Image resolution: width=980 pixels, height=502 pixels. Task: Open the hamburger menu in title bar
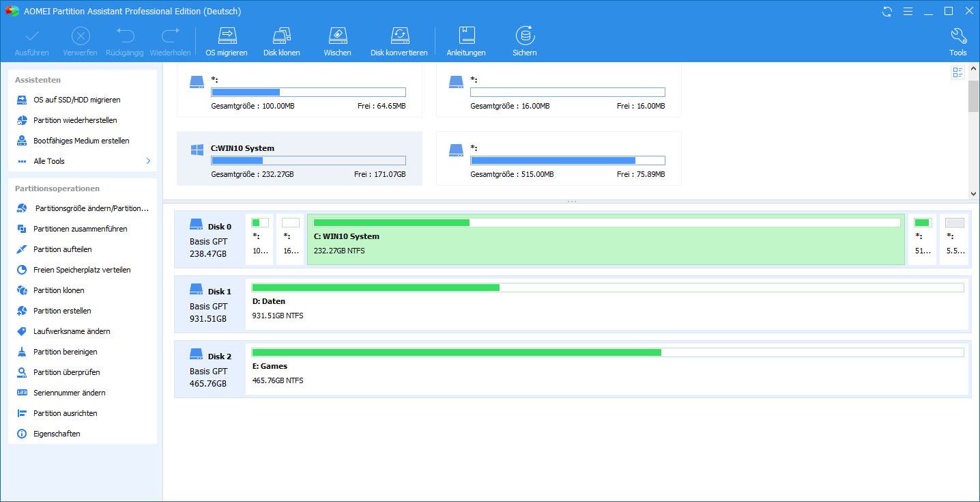[908, 11]
